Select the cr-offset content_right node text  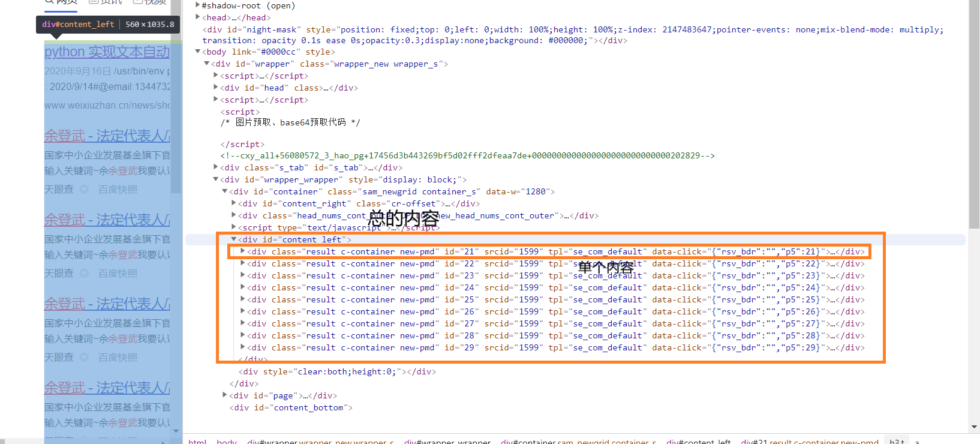point(359,204)
